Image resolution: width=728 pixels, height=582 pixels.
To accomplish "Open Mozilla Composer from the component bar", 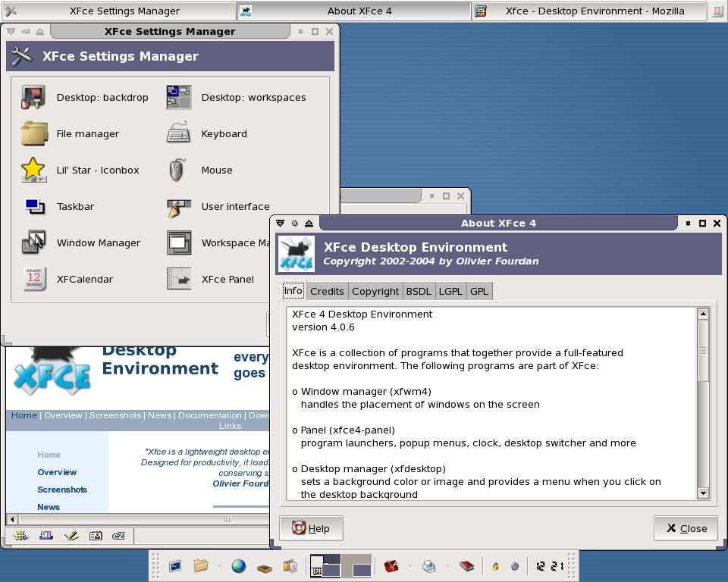I will pos(71,536).
